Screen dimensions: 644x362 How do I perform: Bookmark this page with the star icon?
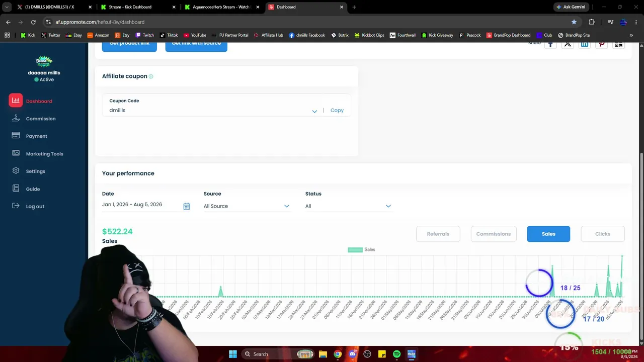point(574,22)
